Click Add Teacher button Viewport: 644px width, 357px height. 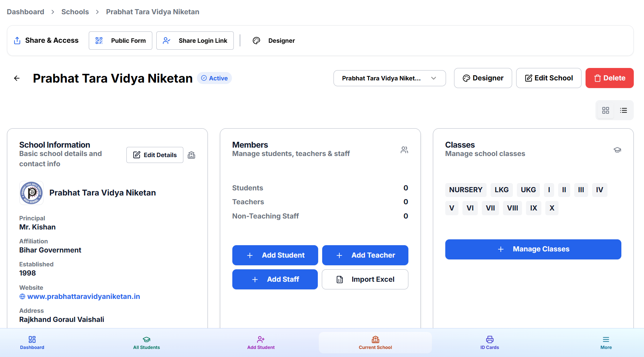365,255
